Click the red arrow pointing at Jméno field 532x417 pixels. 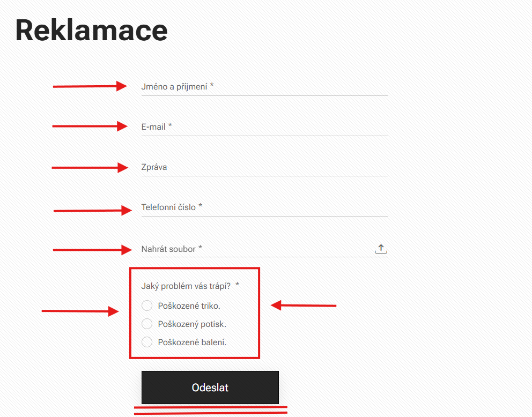point(90,86)
